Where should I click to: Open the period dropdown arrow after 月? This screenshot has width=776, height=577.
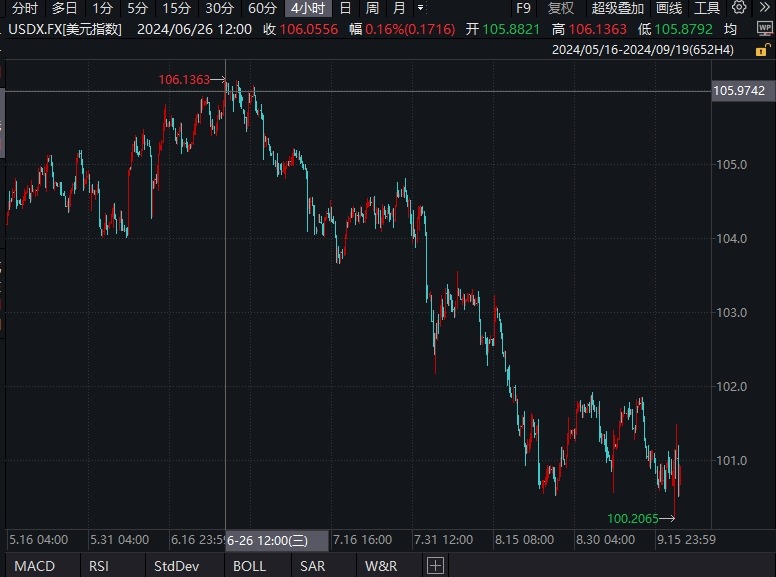pyautogui.click(x=420, y=8)
